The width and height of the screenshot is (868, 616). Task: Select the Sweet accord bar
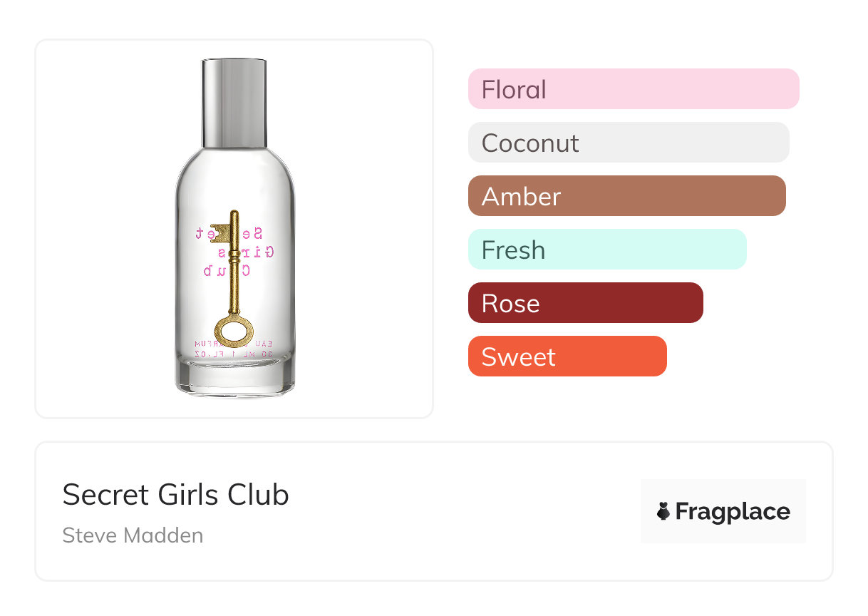click(567, 356)
